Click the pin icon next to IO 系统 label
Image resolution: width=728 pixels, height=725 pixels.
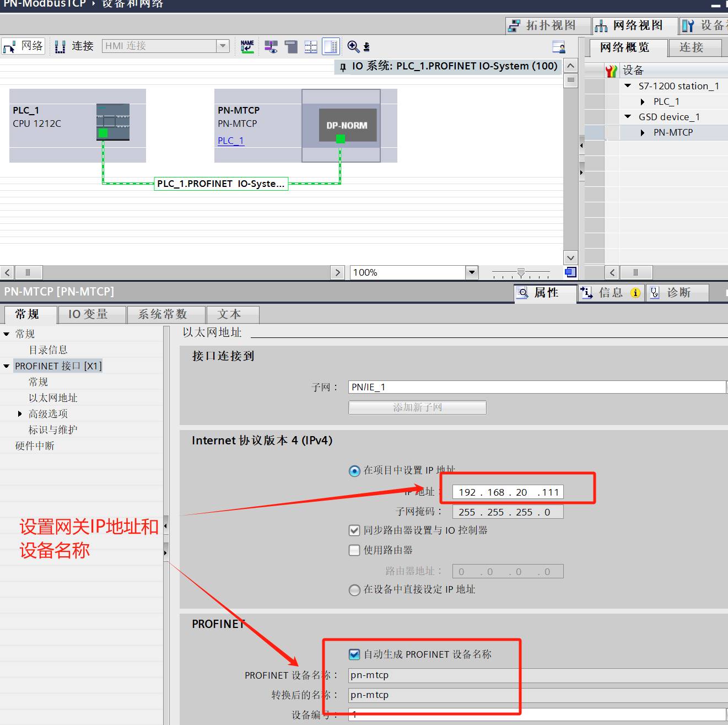click(343, 67)
